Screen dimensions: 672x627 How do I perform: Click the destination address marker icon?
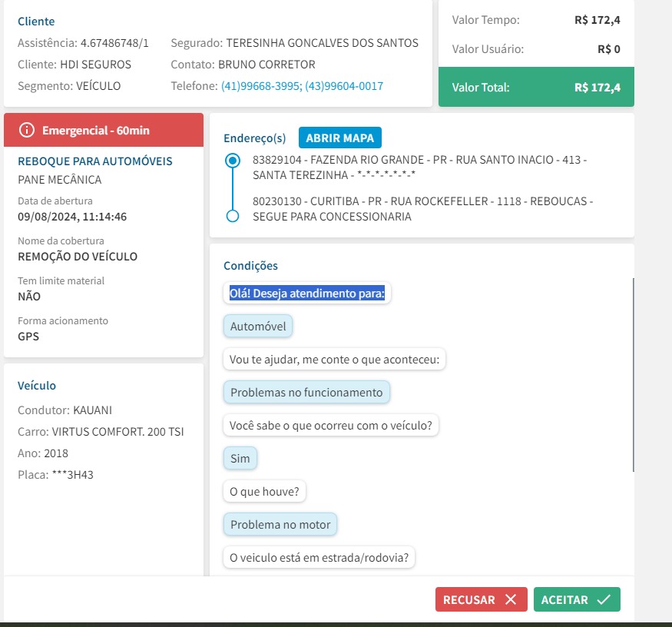pyautogui.click(x=232, y=216)
